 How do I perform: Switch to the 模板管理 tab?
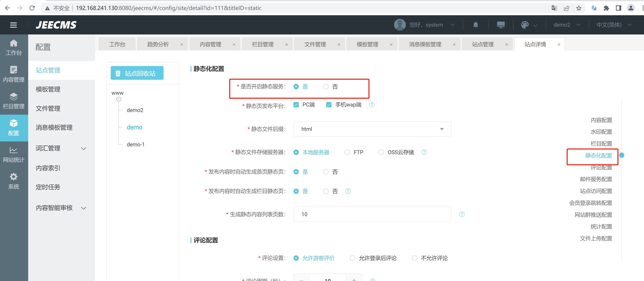click(x=367, y=44)
